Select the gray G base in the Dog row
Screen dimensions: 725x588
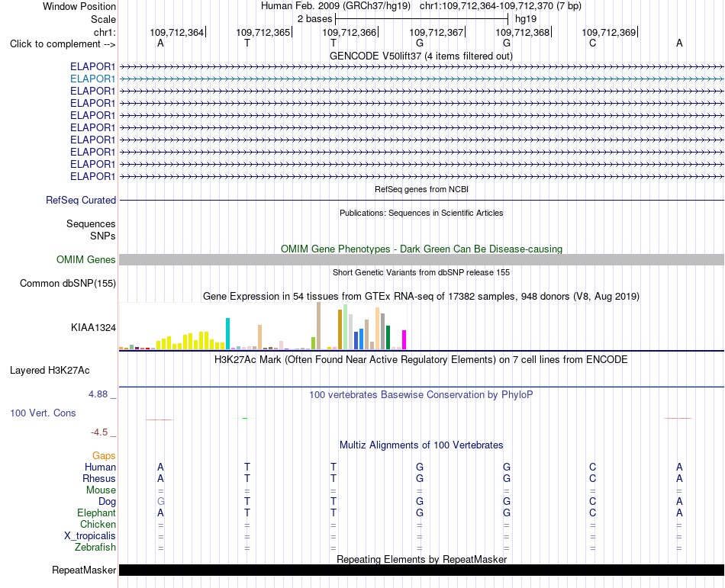click(x=161, y=501)
